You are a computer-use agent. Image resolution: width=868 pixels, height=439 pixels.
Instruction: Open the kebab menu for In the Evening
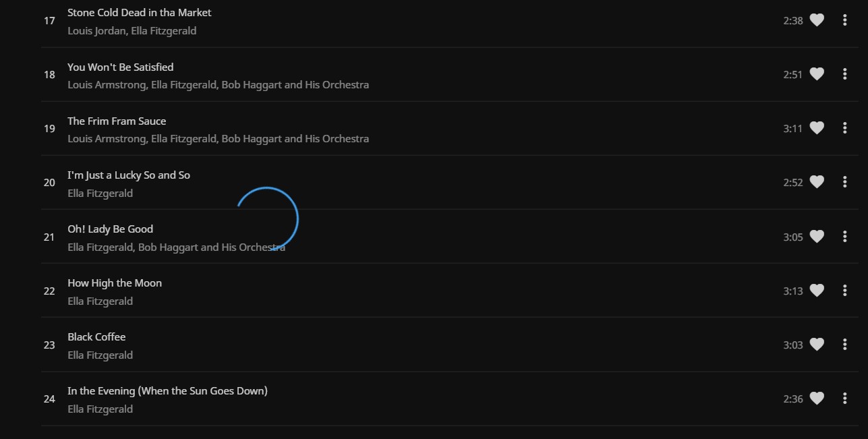(844, 399)
